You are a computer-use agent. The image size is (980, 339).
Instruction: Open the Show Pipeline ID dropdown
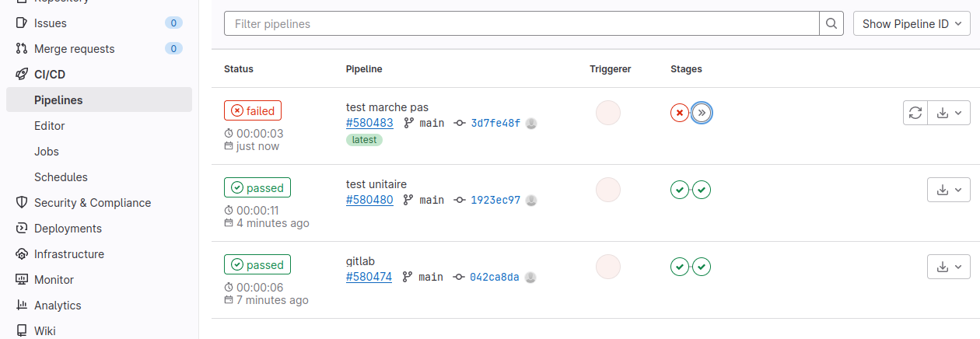coord(912,24)
